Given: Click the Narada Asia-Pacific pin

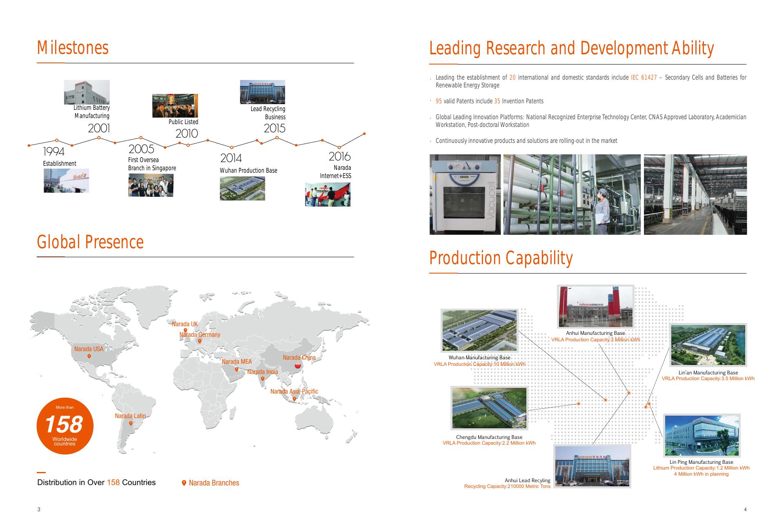Looking at the screenshot, I should tap(294, 399).
